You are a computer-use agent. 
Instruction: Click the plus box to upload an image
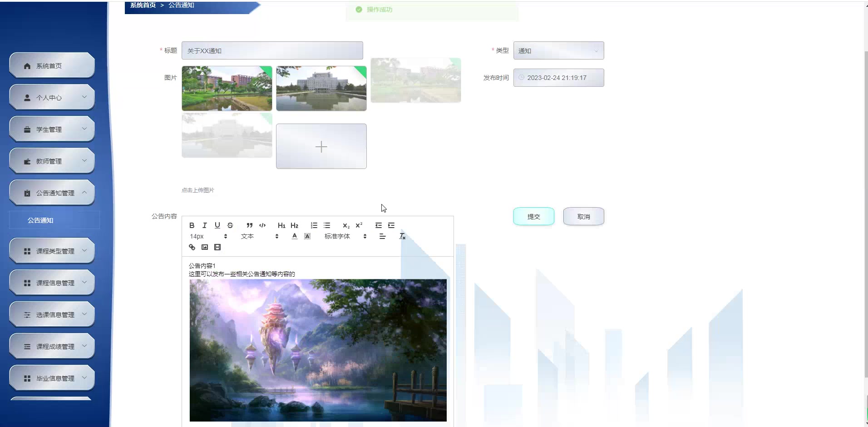point(321,146)
